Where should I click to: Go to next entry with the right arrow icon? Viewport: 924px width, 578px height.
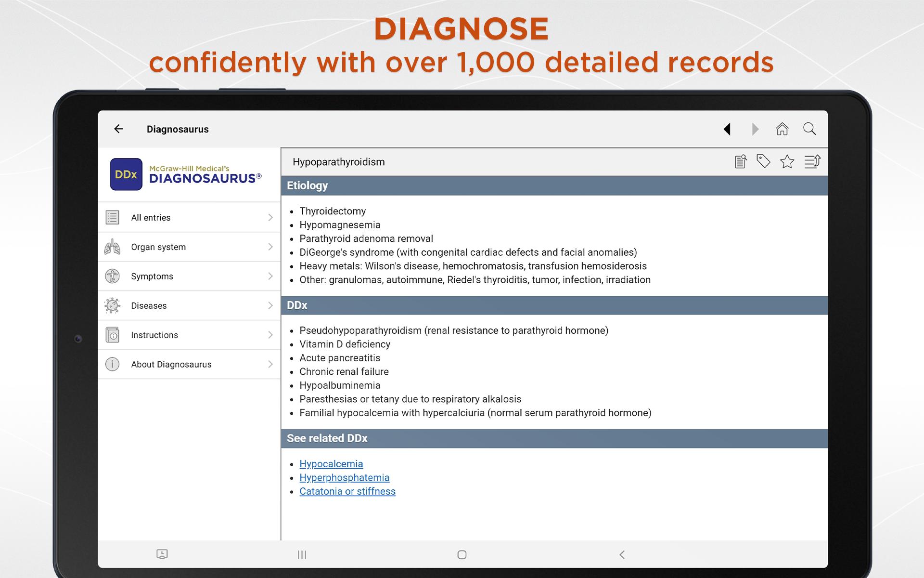click(755, 129)
